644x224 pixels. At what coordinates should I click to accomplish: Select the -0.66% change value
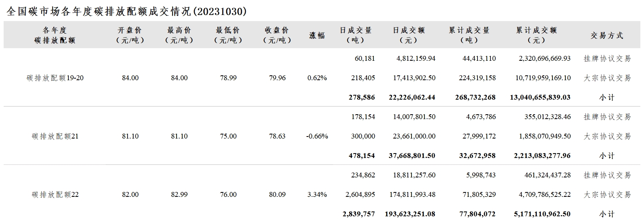click(x=317, y=136)
